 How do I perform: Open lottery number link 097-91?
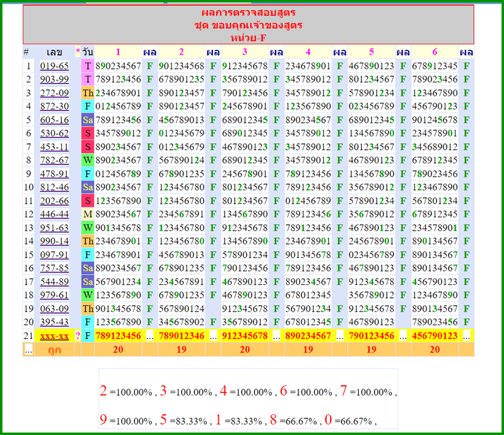(54, 255)
